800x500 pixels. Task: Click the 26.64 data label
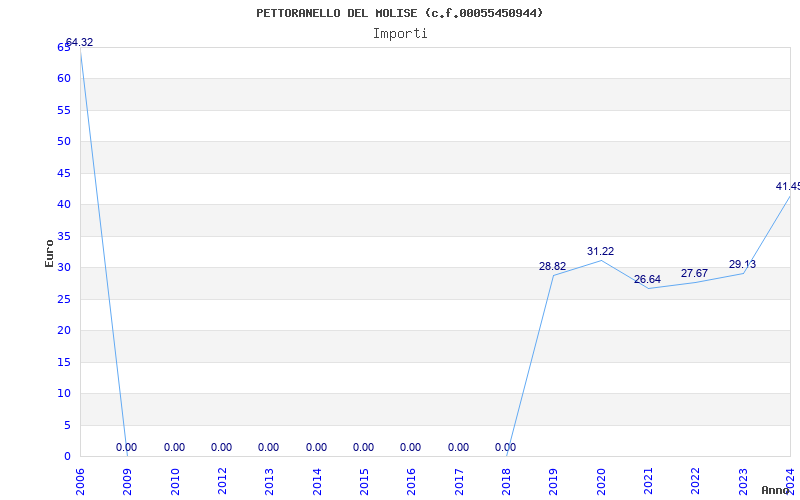647,279
